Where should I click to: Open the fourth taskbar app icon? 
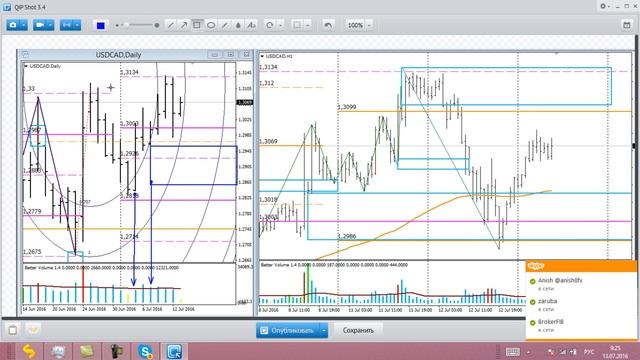[116, 351]
